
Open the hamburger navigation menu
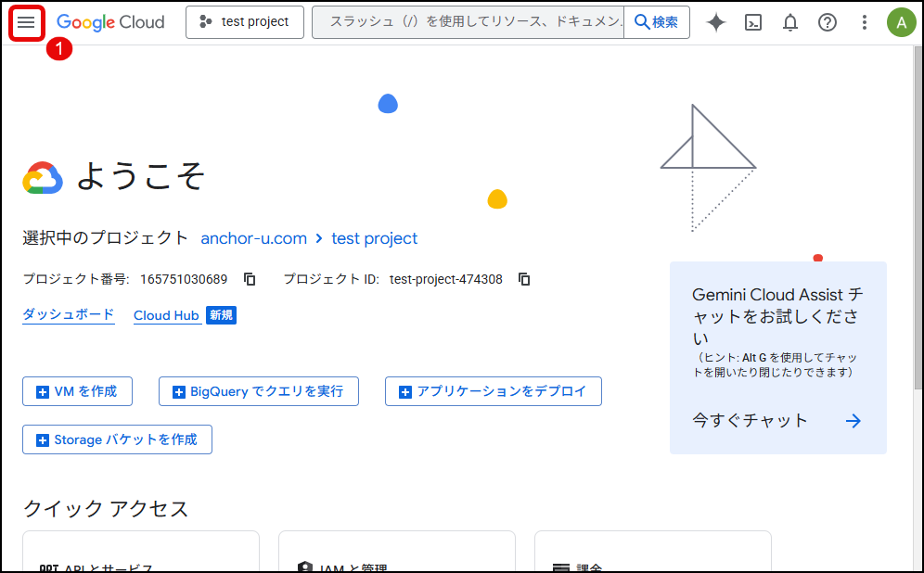27,22
